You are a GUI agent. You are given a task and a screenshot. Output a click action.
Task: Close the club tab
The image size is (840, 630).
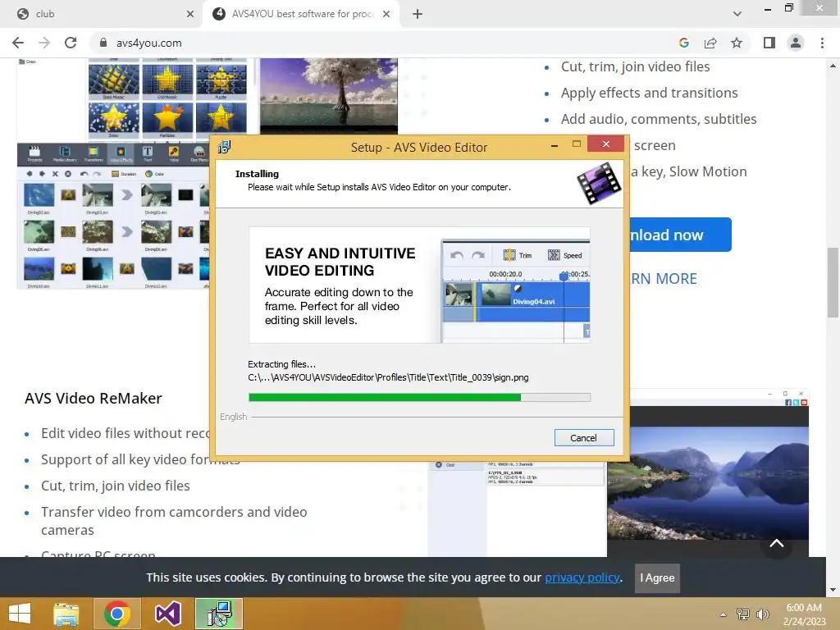[190, 14]
